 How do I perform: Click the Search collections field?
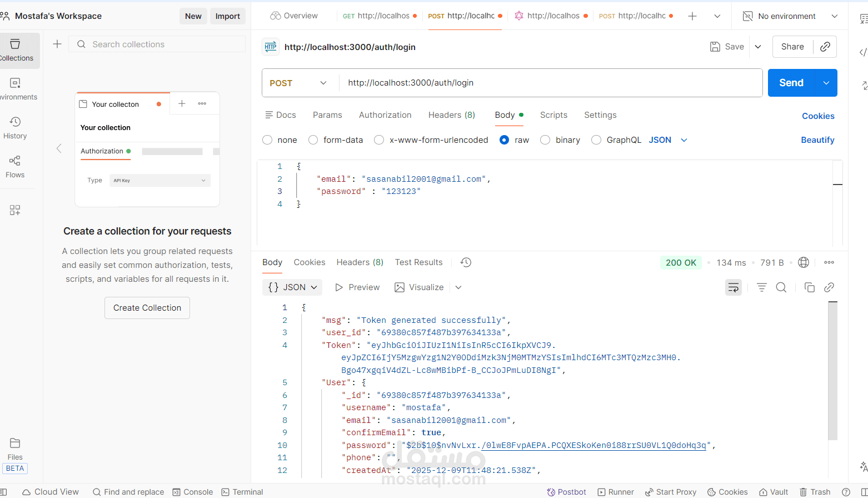click(x=157, y=44)
